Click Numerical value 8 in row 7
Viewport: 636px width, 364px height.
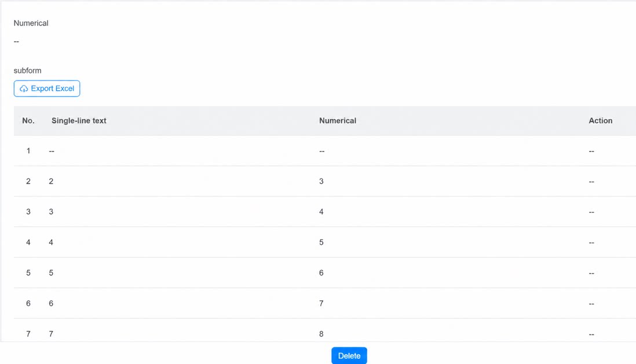pyautogui.click(x=321, y=334)
